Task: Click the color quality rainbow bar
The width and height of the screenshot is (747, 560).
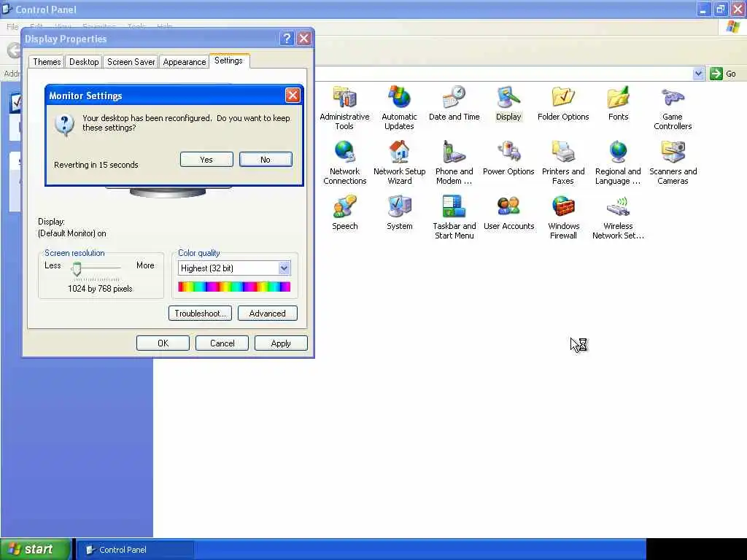Action: point(234,287)
